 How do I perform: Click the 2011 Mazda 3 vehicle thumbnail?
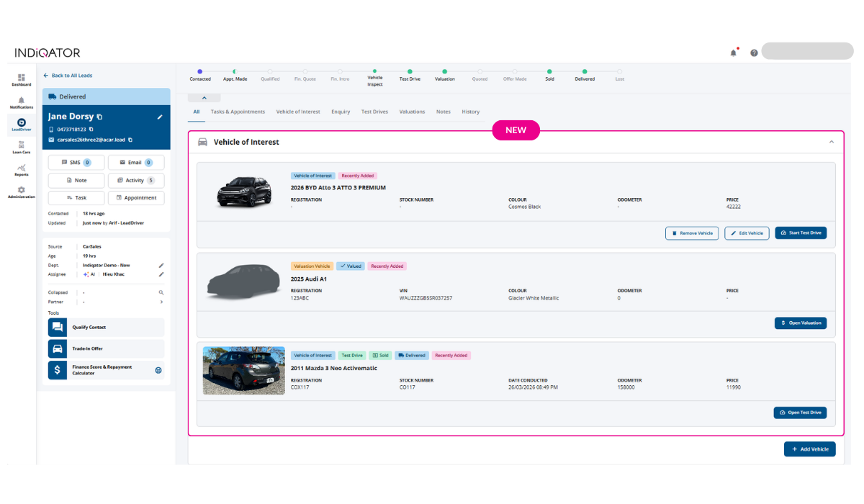pos(243,370)
